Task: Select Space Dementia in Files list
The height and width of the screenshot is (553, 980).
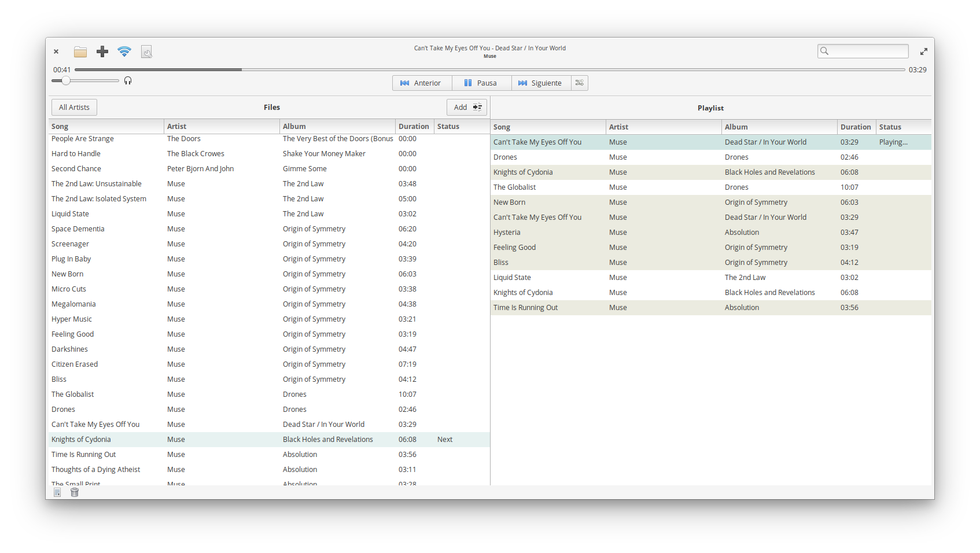Action: pyautogui.click(x=269, y=228)
